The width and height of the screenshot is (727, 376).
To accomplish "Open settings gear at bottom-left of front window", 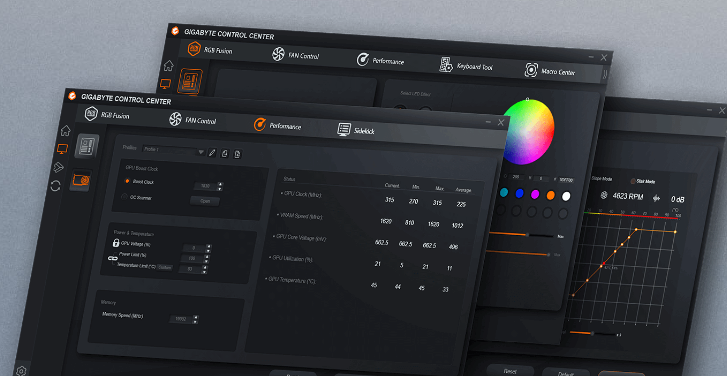I will [21, 371].
